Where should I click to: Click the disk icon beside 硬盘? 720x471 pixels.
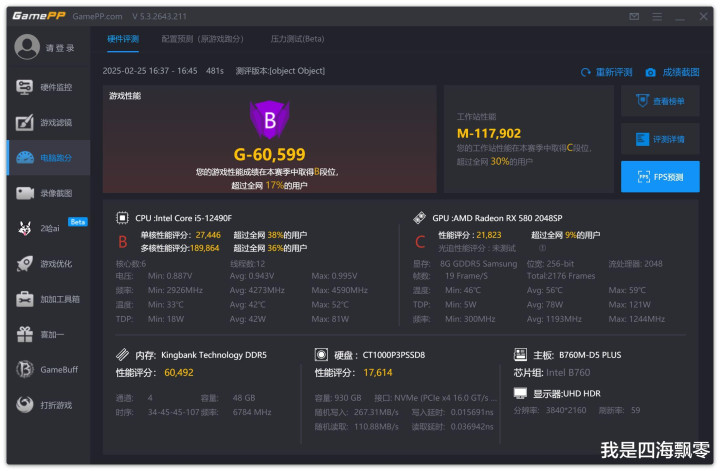pos(321,354)
